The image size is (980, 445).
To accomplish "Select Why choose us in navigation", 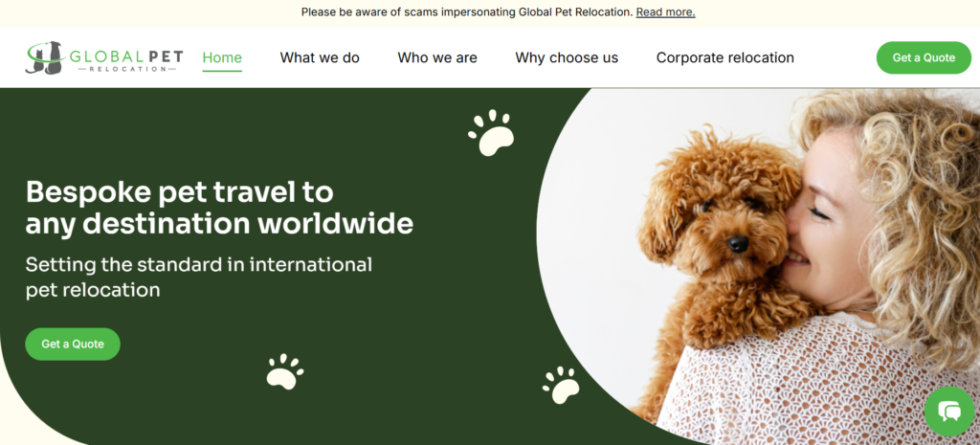I will 567,57.
